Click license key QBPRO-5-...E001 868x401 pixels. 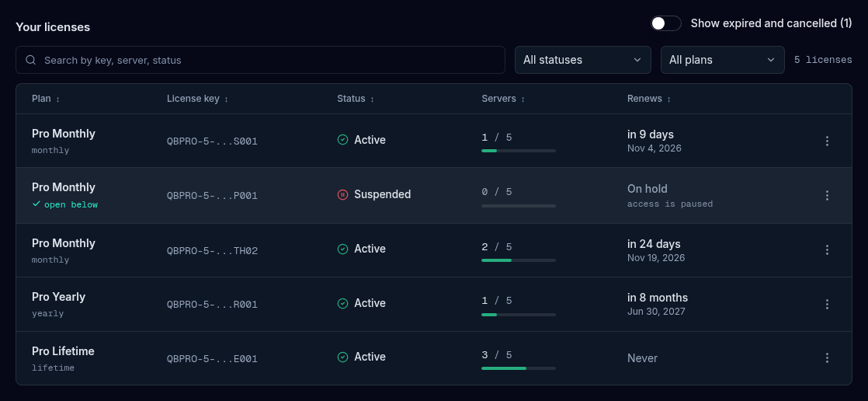pos(212,359)
